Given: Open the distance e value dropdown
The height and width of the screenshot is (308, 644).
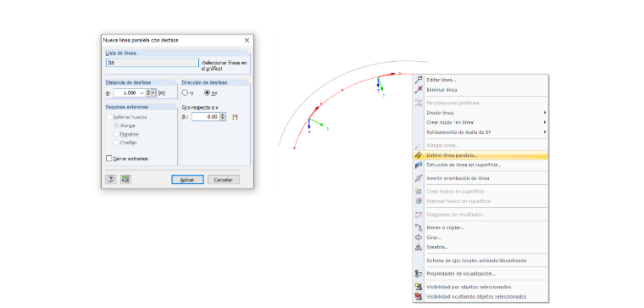Looking at the screenshot, I should [x=142, y=93].
